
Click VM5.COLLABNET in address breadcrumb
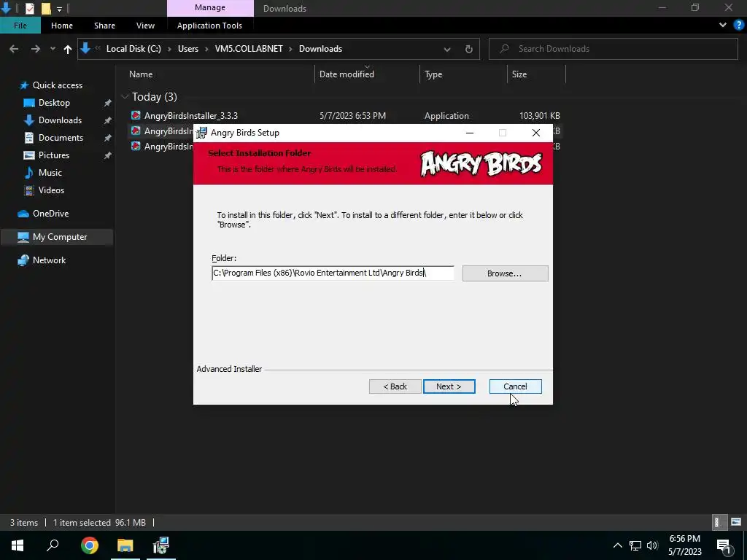249,49
